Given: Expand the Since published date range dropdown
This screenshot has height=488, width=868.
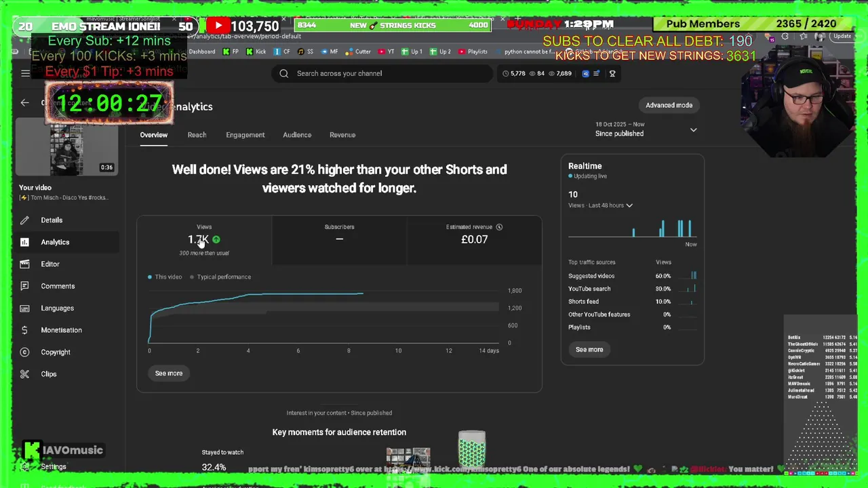Looking at the screenshot, I should click(646, 129).
